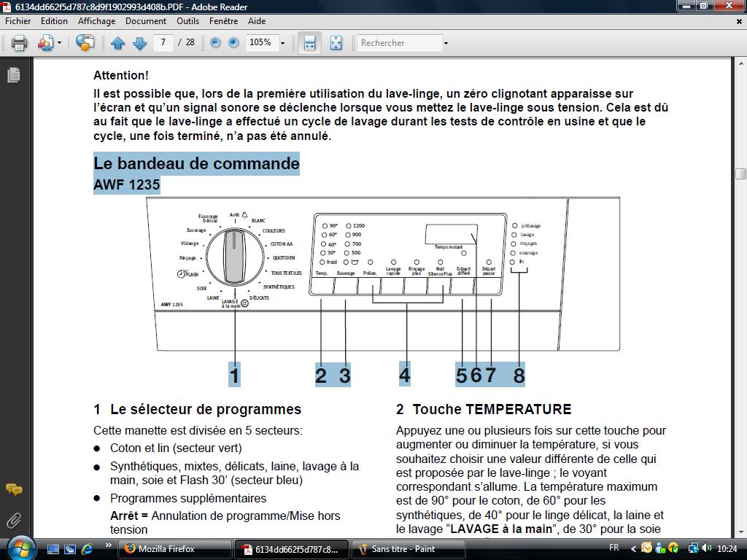Viewport: 747px width, 560px height.
Task: Click the heading 'Touche TEMPERATURE'
Action: 492,410
